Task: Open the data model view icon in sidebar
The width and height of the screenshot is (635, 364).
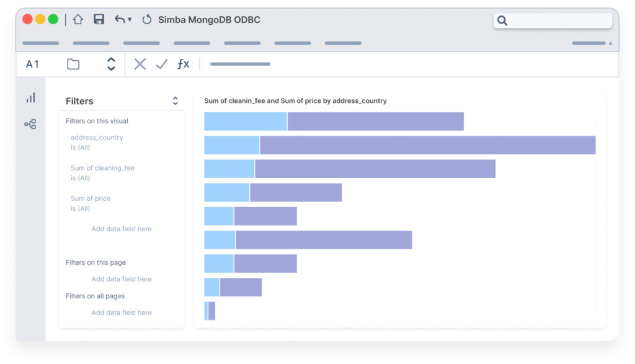Action: point(31,124)
